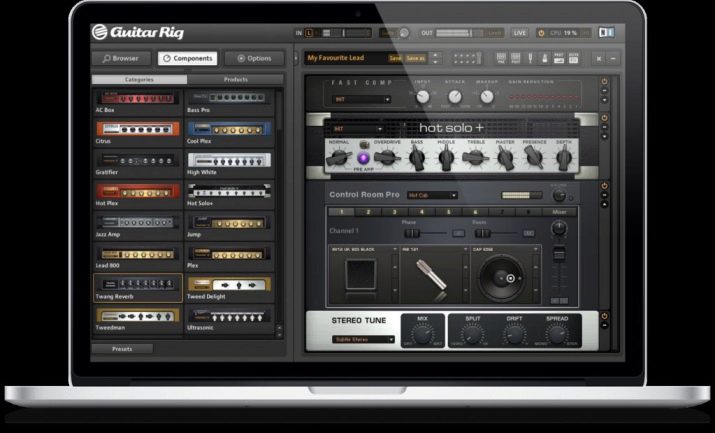Viewport: 715px width, 433px height.
Task: Open the metronome tool in toolbar
Action: pos(544,58)
